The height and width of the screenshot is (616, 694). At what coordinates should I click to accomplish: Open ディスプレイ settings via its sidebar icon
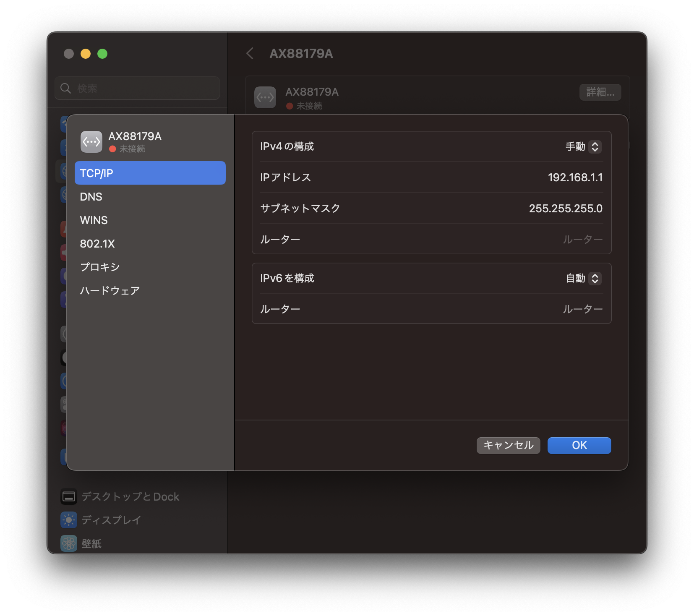point(69,520)
